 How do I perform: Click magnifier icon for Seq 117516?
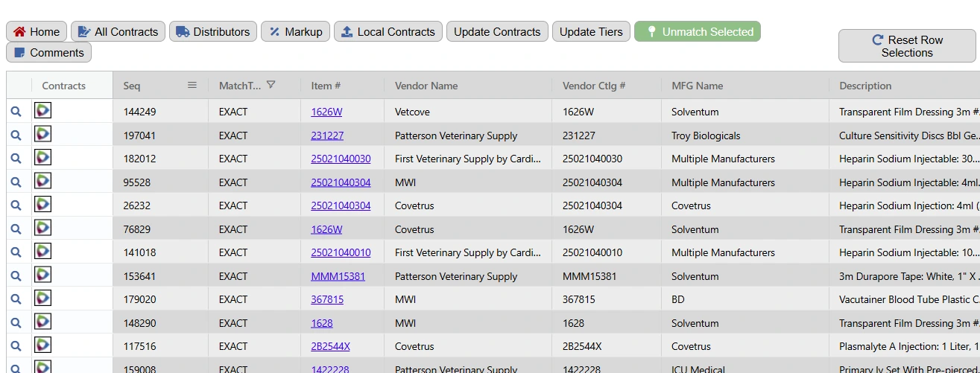tap(16, 346)
